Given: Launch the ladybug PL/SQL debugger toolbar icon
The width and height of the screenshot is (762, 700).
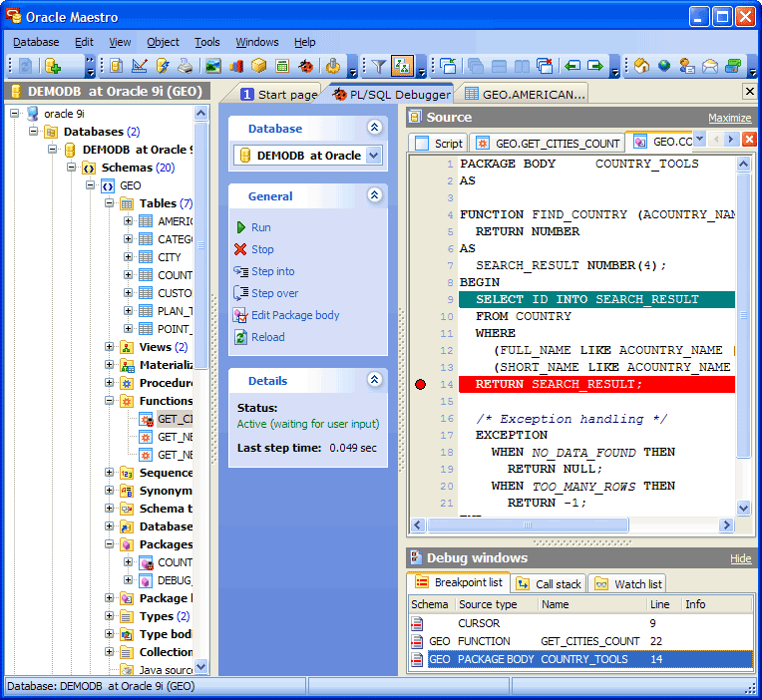Looking at the screenshot, I should point(305,66).
